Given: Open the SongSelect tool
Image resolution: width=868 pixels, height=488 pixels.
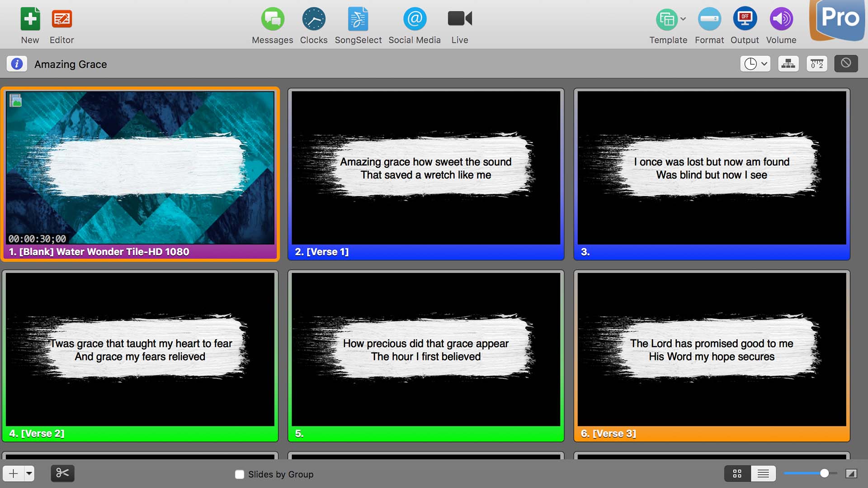Looking at the screenshot, I should click(x=358, y=19).
